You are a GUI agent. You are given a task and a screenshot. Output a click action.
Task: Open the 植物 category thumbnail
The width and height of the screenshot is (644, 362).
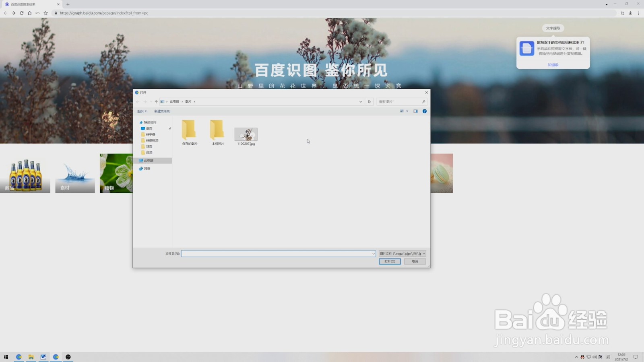(x=116, y=173)
